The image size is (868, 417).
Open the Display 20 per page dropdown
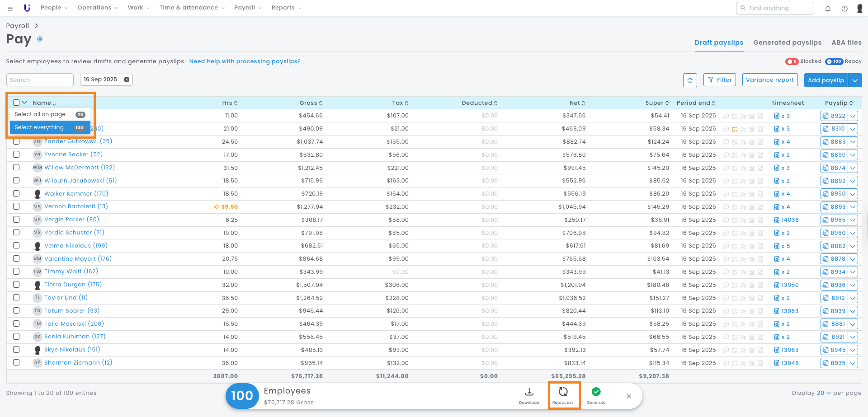[823, 393]
